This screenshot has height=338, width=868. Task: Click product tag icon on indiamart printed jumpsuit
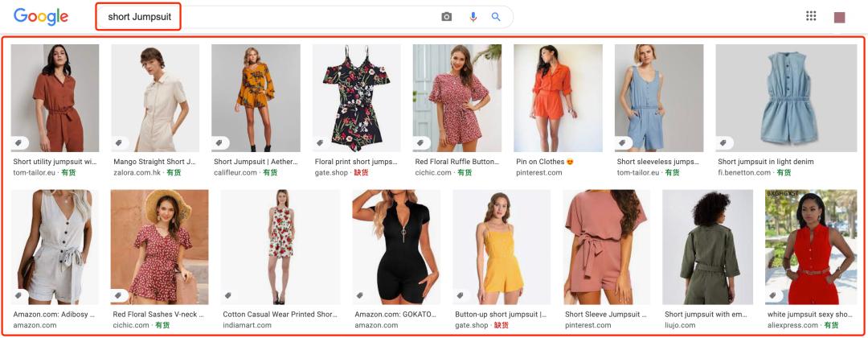228,295
